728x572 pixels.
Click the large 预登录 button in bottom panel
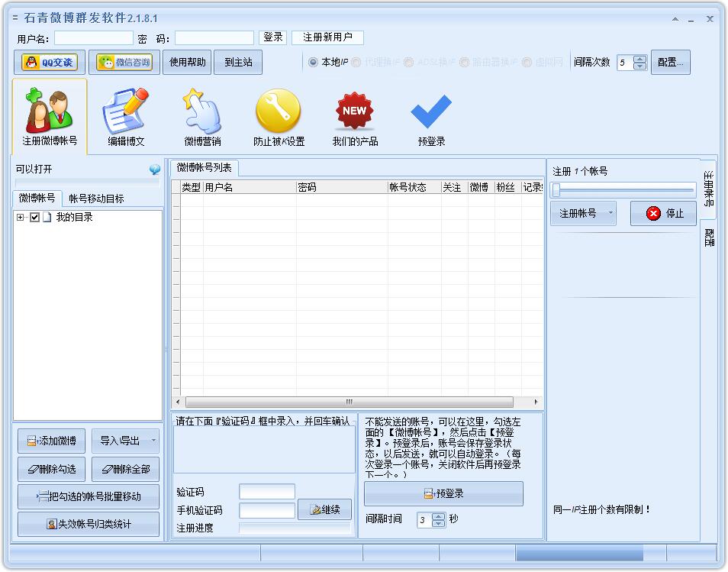[x=443, y=493]
